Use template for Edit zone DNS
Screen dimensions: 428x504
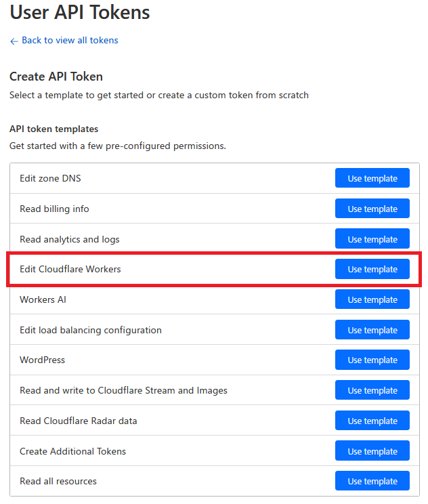pyautogui.click(x=372, y=179)
